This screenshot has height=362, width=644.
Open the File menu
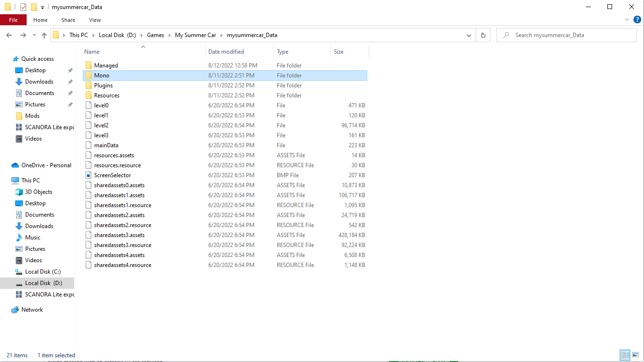13,19
